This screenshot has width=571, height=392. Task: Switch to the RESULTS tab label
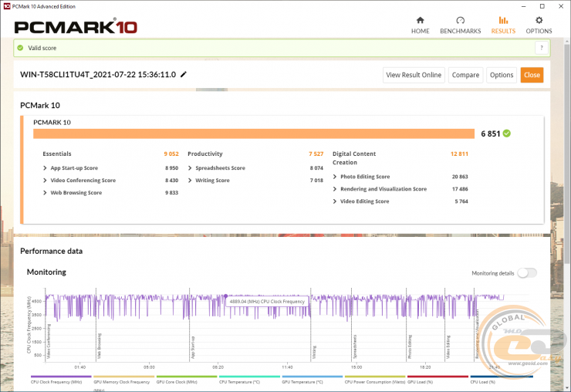[503, 31]
